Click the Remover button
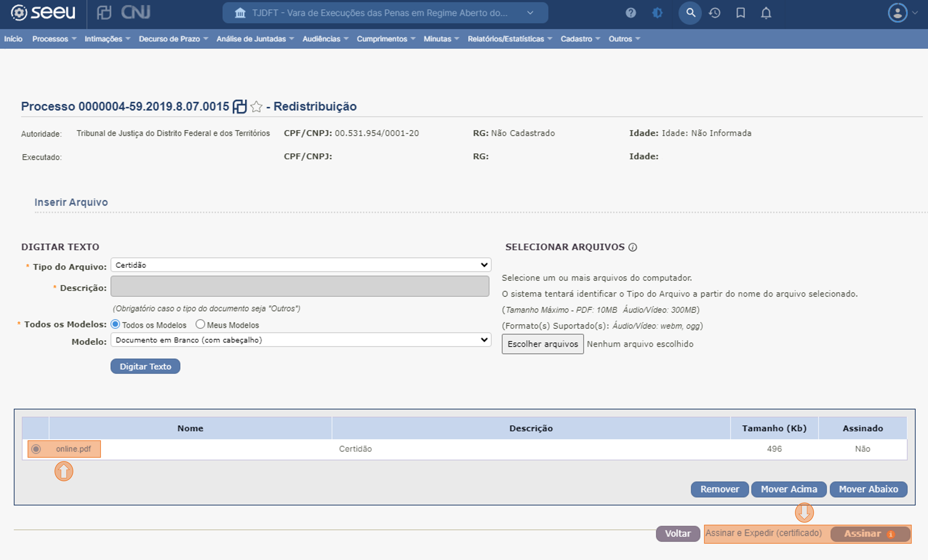 (719, 489)
